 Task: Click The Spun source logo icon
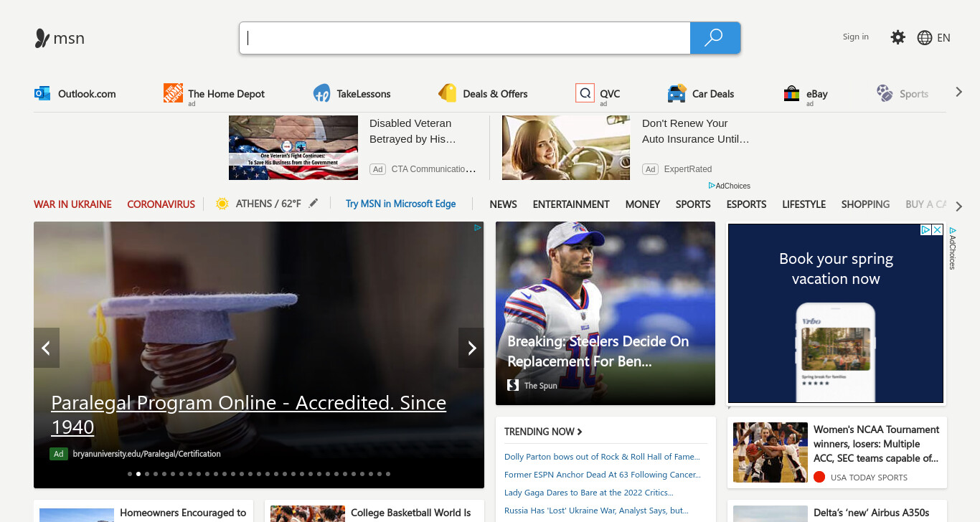pyautogui.click(x=513, y=385)
